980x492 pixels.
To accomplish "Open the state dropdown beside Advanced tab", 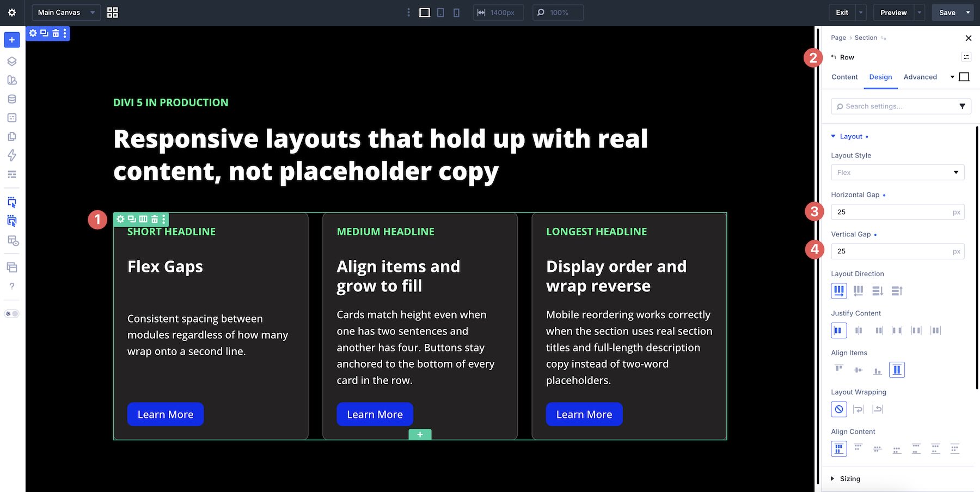I will [x=952, y=77].
